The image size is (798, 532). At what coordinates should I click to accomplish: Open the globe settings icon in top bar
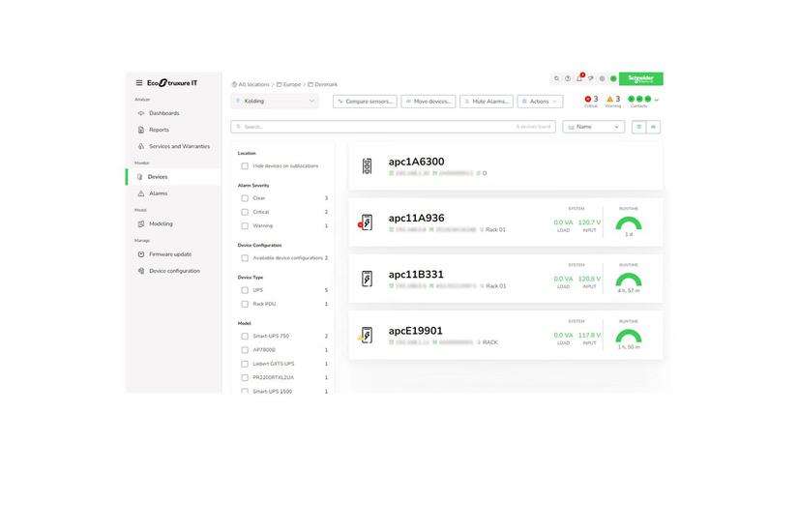(x=602, y=78)
